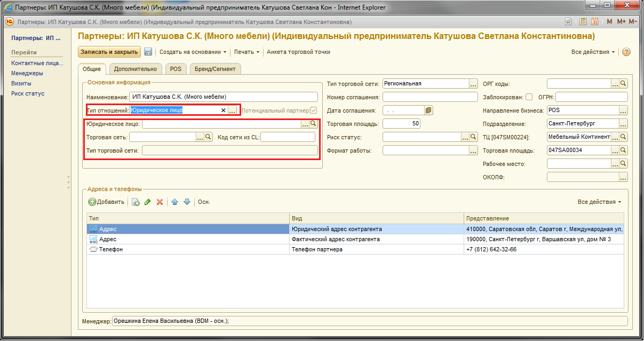Click the Номер соглашения input field
Screen dimensions: 644x341
coord(430,97)
